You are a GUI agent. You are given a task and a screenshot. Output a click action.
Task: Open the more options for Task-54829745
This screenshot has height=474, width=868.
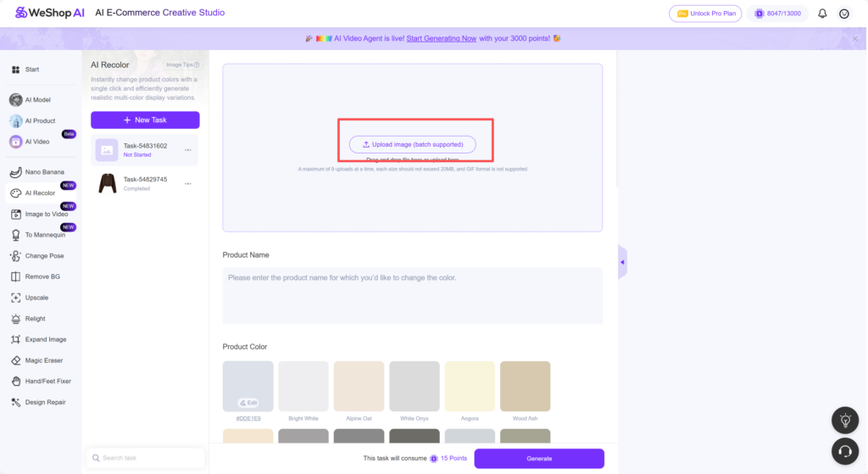pyautogui.click(x=188, y=183)
